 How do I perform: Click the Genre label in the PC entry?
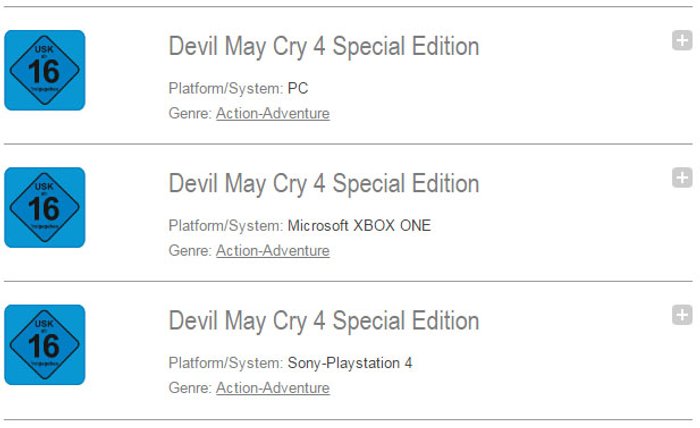[190, 113]
